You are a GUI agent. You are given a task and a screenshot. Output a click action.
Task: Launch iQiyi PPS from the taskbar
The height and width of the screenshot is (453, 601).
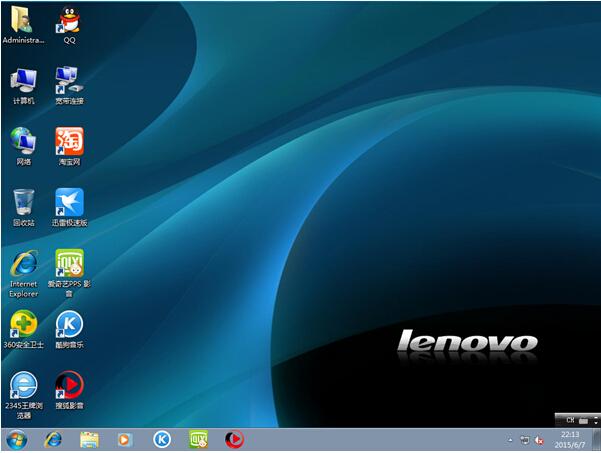(199, 439)
